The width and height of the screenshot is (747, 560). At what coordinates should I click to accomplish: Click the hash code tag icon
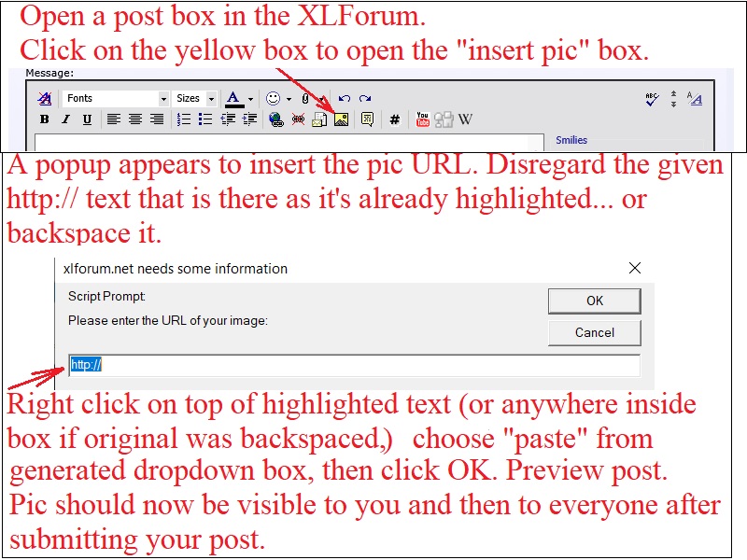395,119
